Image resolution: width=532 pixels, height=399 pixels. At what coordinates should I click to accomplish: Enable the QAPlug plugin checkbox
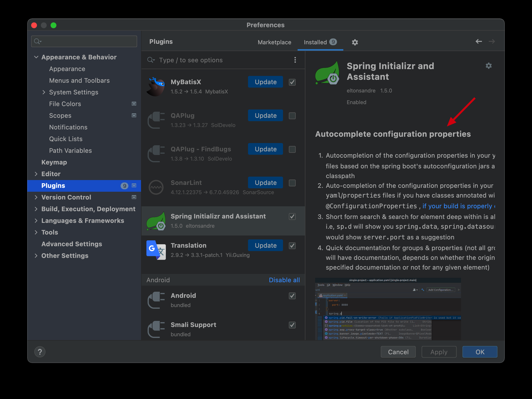[292, 116]
